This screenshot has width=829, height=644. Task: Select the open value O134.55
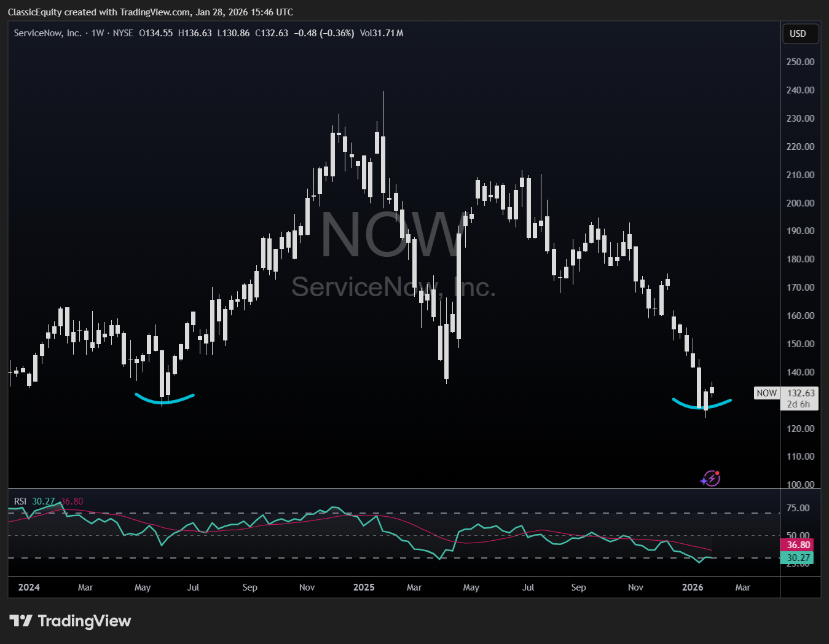156,33
